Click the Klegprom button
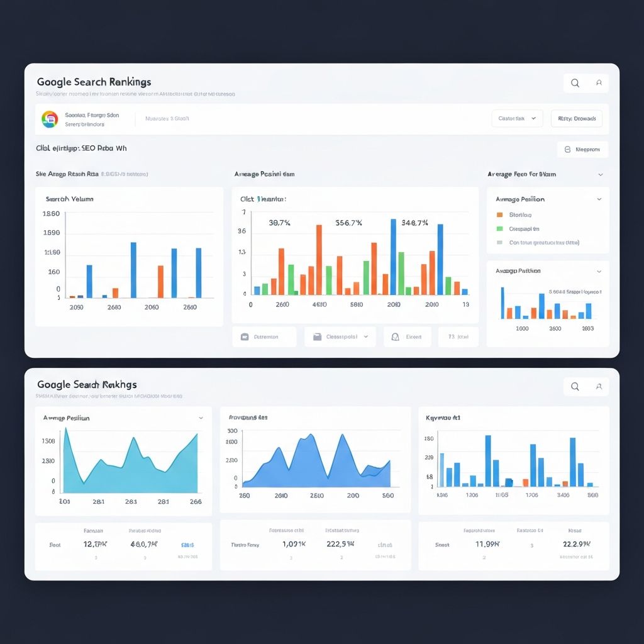Image resolution: width=644 pixels, height=644 pixels. pyautogui.click(x=582, y=150)
